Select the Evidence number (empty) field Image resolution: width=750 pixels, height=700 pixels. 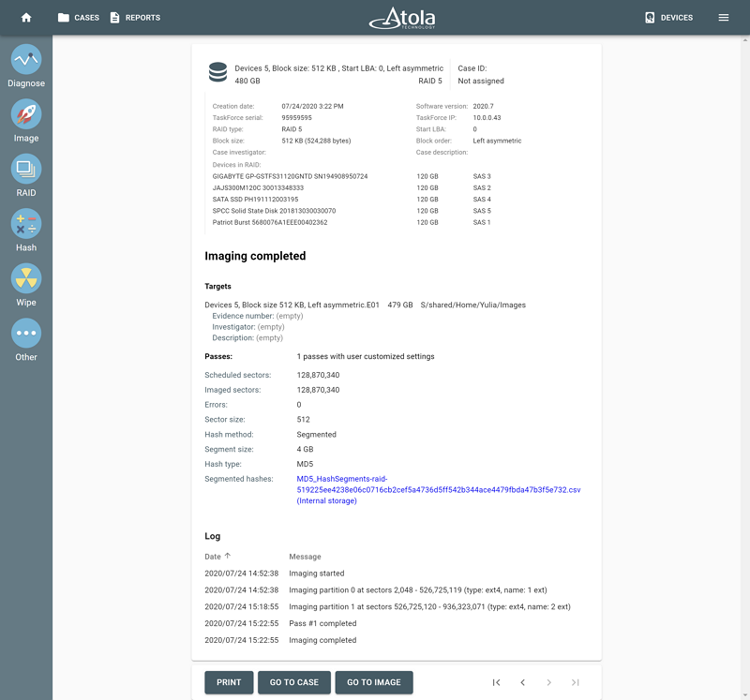click(258, 316)
